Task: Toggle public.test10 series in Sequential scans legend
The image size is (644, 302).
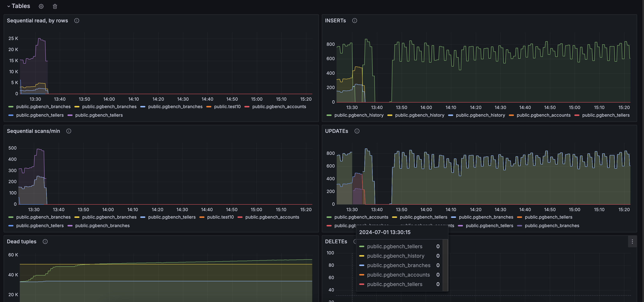Action: (x=220, y=217)
